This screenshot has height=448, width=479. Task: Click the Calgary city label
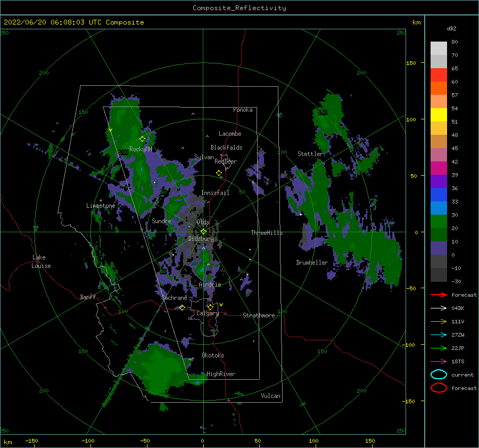coord(208,313)
